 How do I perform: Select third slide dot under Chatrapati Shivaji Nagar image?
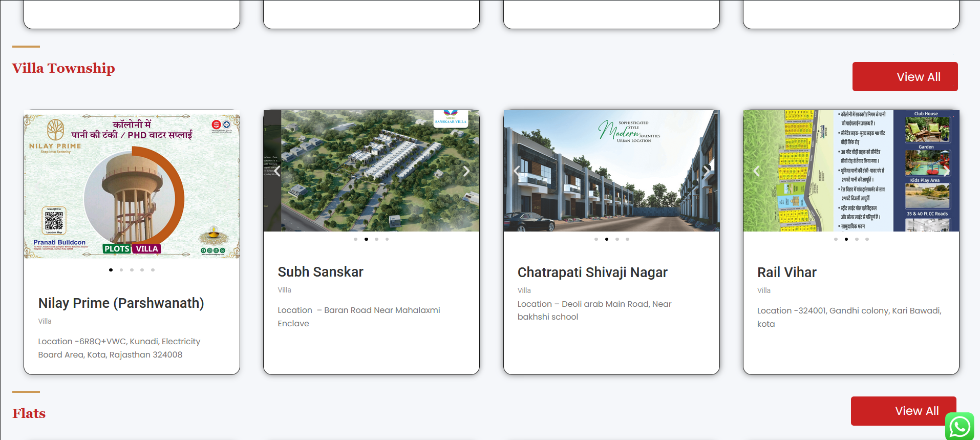point(617,239)
